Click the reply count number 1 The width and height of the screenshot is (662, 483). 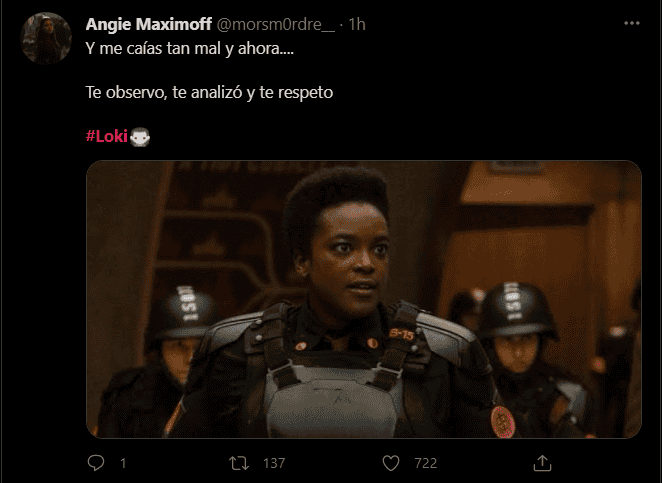point(123,464)
